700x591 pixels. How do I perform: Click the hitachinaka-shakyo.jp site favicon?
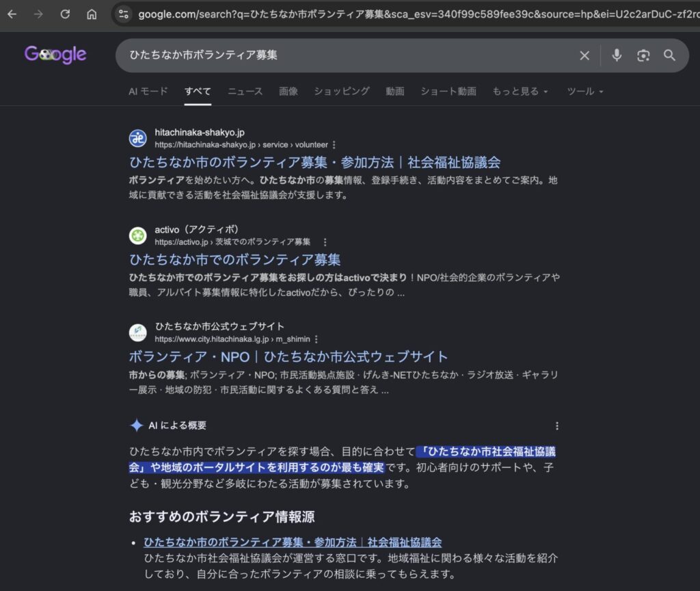pyautogui.click(x=138, y=138)
